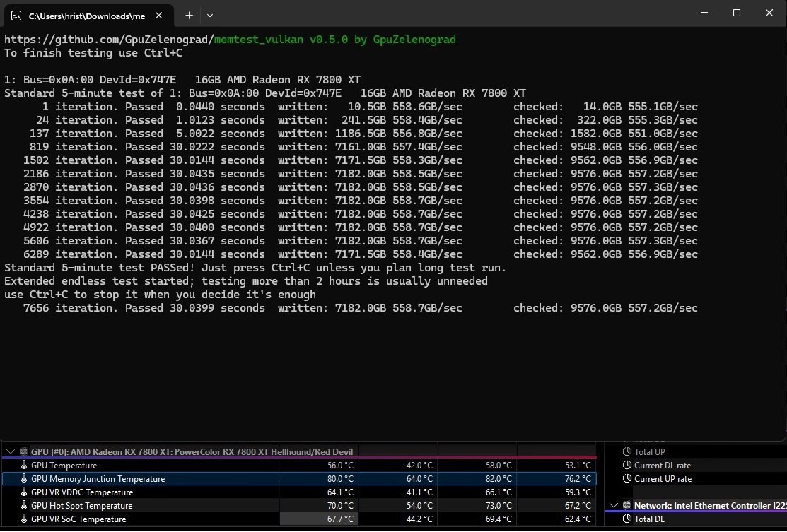Click the 82.0 °C memory junction maximum value
Image resolution: width=787 pixels, height=532 pixels.
click(x=499, y=479)
